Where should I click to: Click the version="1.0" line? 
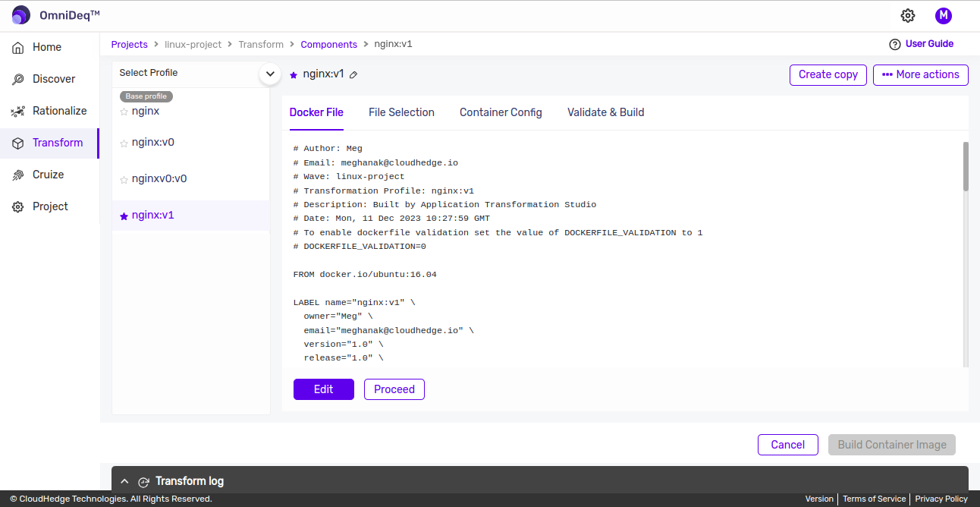[x=344, y=344]
